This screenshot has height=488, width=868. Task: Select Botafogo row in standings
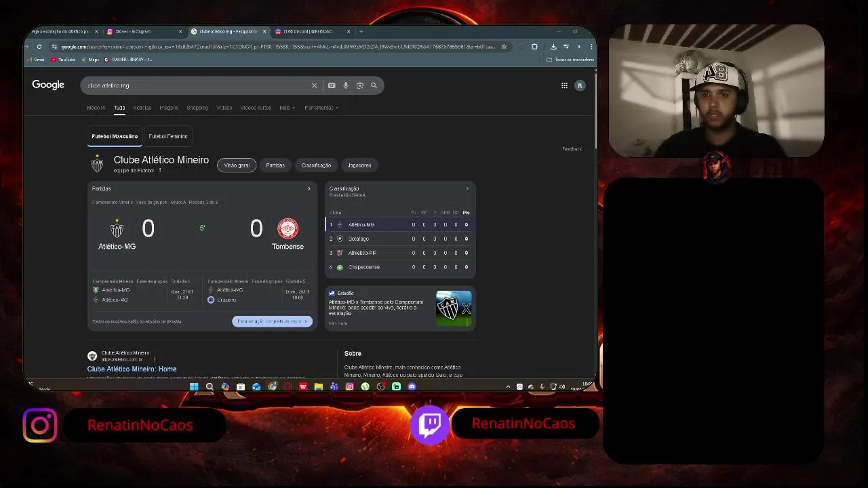pyautogui.click(x=400, y=239)
